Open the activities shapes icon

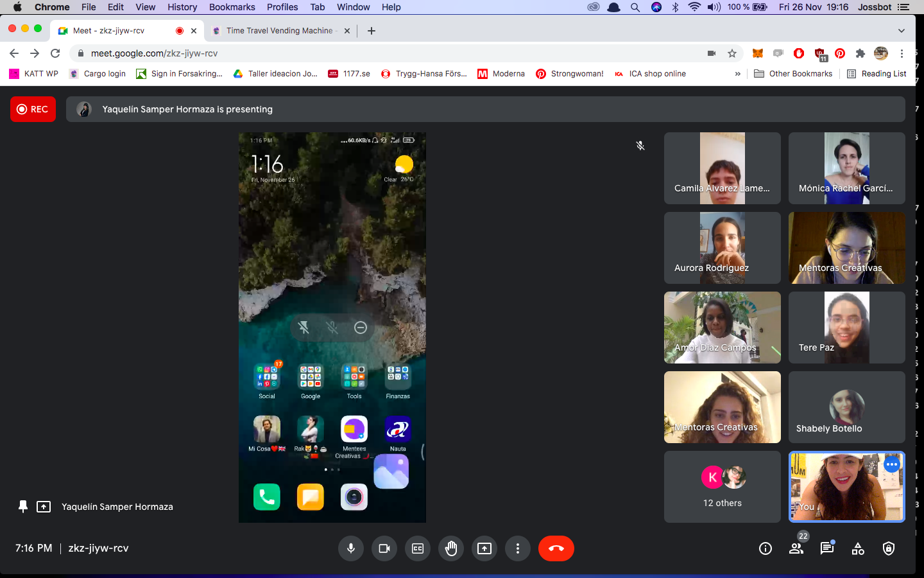pos(858,548)
